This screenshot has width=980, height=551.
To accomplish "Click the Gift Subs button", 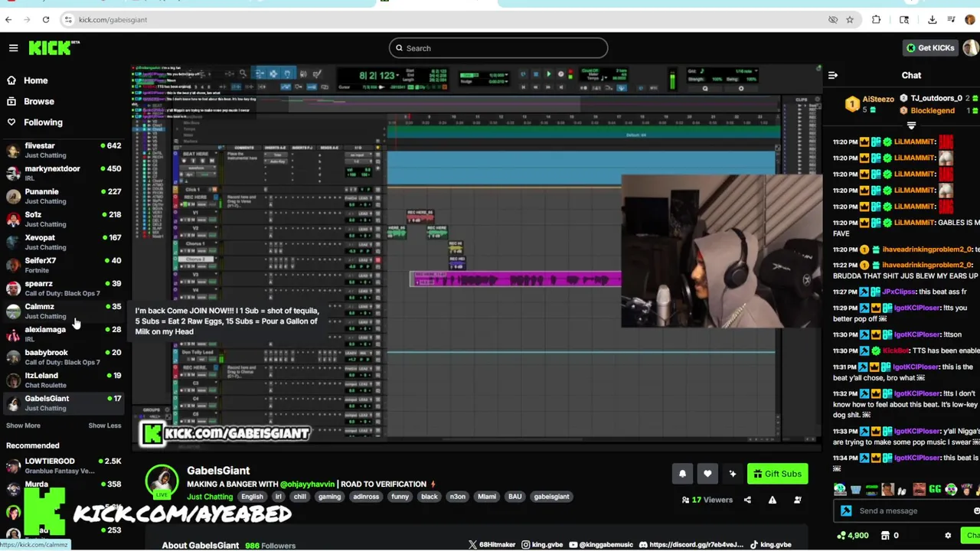I will tap(777, 474).
